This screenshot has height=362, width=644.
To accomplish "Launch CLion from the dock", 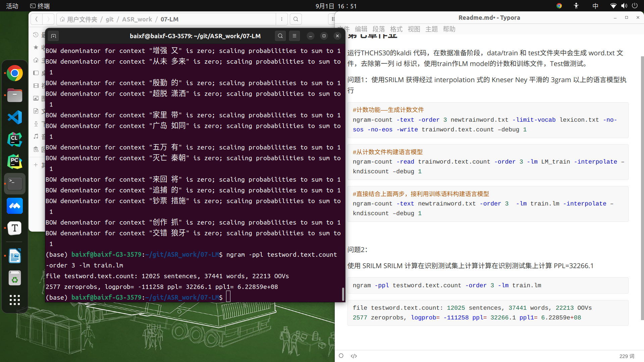I will click(x=15, y=139).
